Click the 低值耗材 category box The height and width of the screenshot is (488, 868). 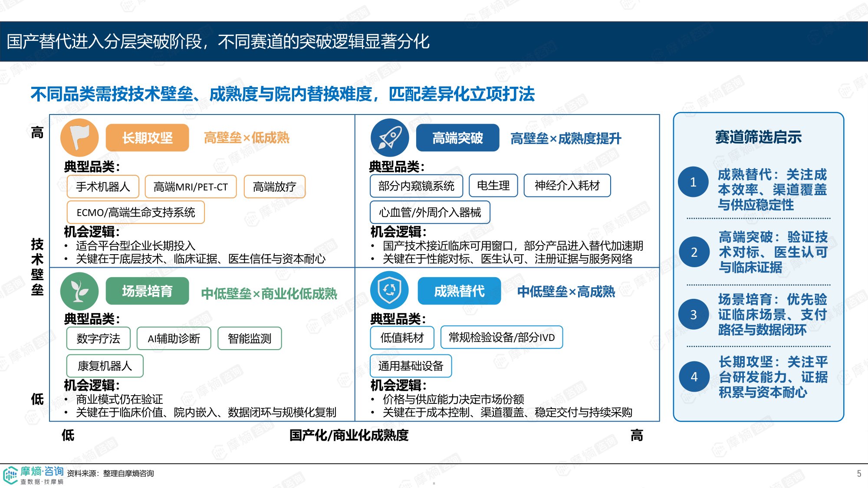click(402, 337)
